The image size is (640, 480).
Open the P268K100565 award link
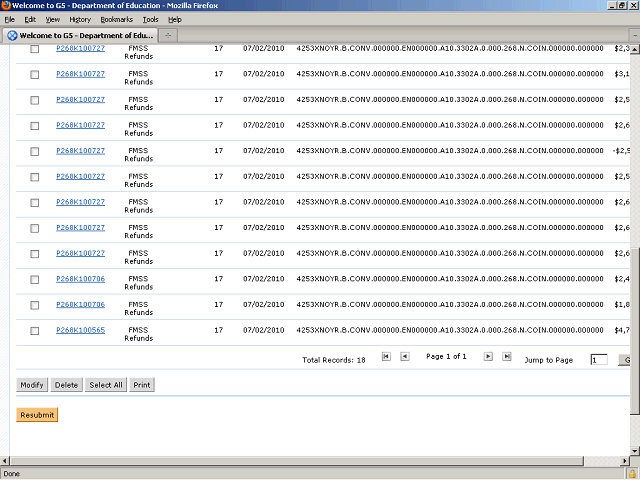[80, 330]
